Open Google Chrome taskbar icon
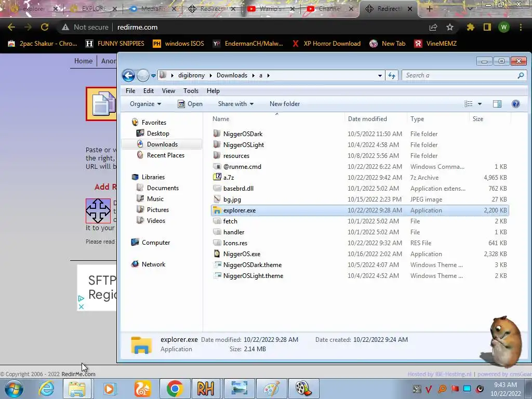 (x=175, y=389)
